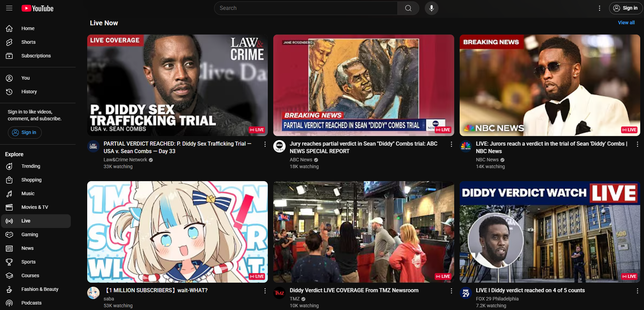Click Law&Crime Network channel name
The height and width of the screenshot is (310, 644).
[125, 160]
